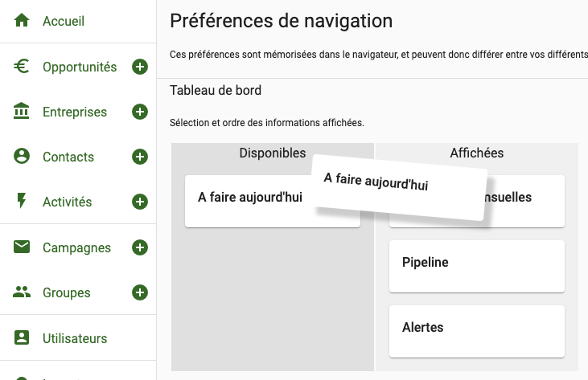The width and height of the screenshot is (588, 380).
Task: Add a new Entreprise using plus icon
Action: pyautogui.click(x=140, y=112)
